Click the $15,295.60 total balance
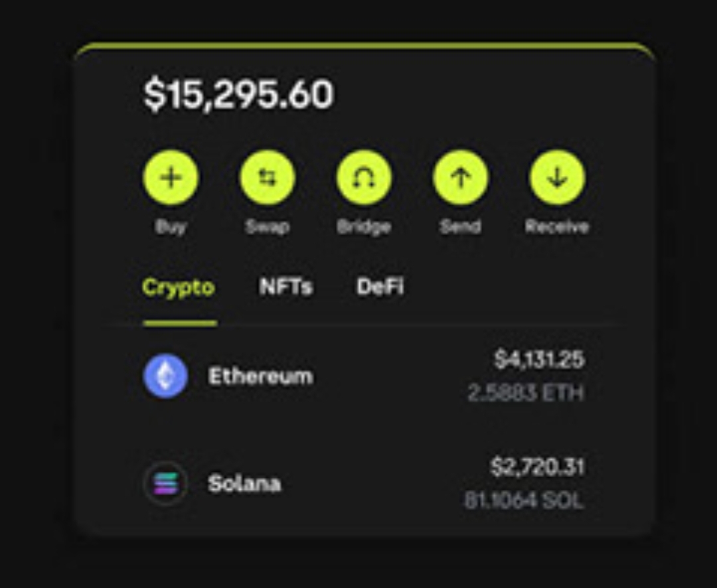 coord(238,95)
